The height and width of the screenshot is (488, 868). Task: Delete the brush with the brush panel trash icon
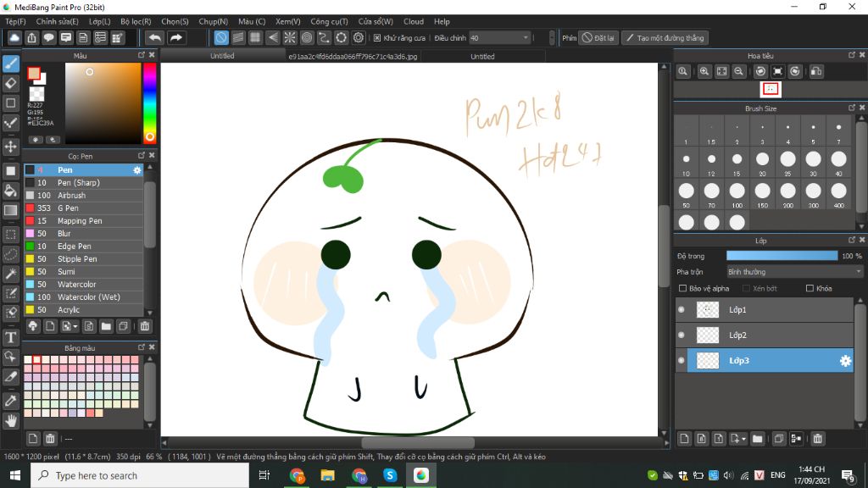[x=144, y=326]
